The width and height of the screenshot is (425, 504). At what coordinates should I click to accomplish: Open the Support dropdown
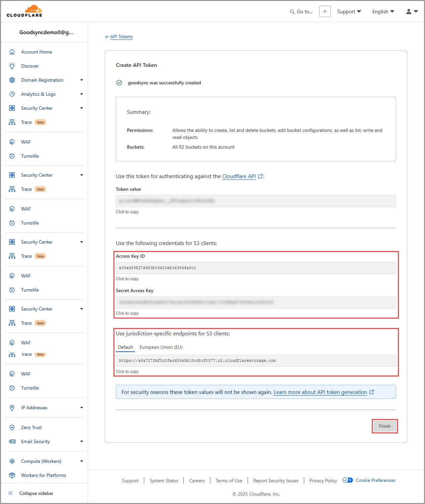tap(349, 12)
